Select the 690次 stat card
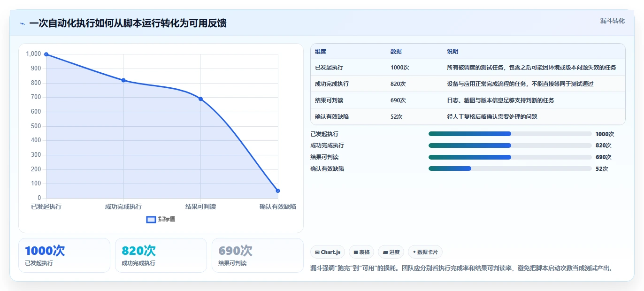Screen dimensions: 644x291 point(258,255)
